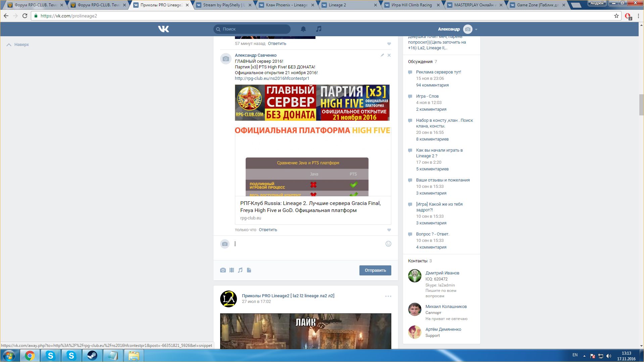This screenshot has width=644, height=362.
Task: Like the comment posted только что
Action: [x=389, y=230]
